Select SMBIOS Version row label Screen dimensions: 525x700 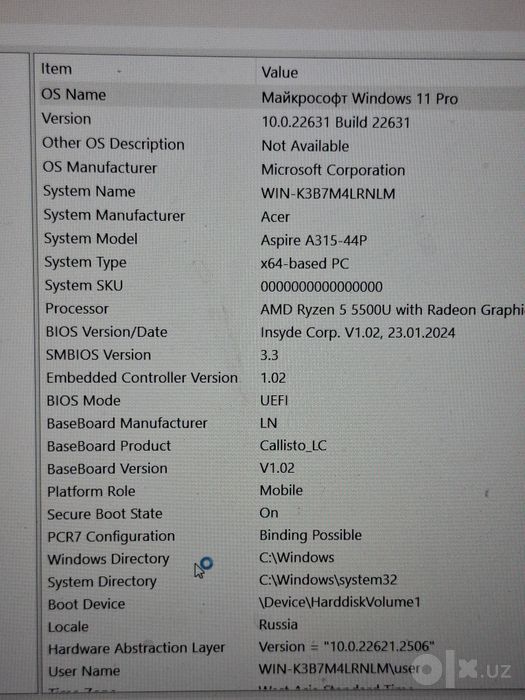(x=98, y=355)
